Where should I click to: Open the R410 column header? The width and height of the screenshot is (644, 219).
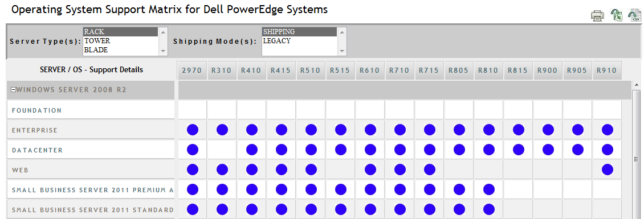(x=251, y=71)
